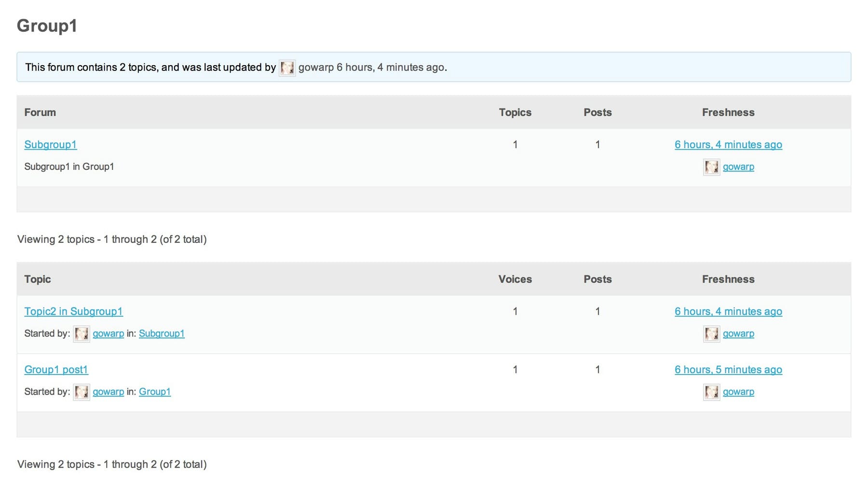Open gowarp profile in Subgroup1 freshness
868x487 pixels.
[x=738, y=167]
